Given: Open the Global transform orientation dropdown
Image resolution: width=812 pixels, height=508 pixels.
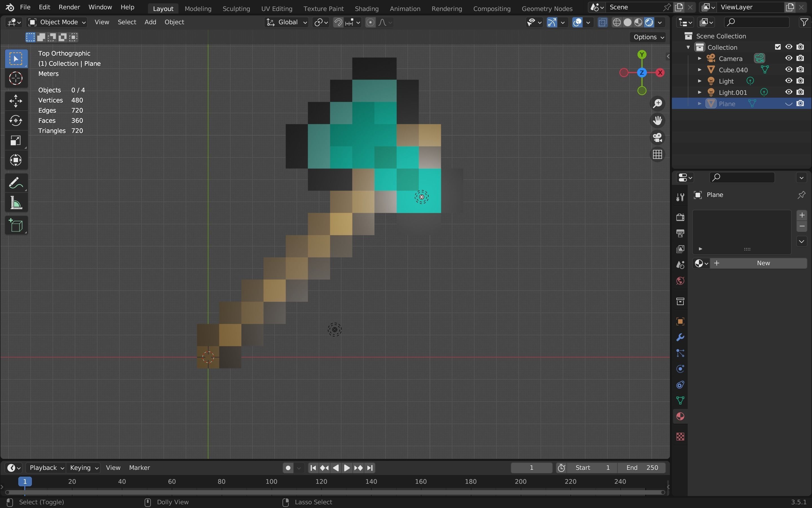Looking at the screenshot, I should coord(286,22).
